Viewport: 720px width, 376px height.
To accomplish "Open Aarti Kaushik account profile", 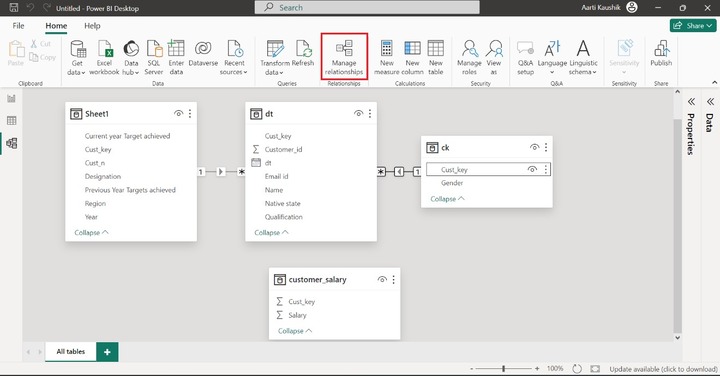I will [x=609, y=7].
